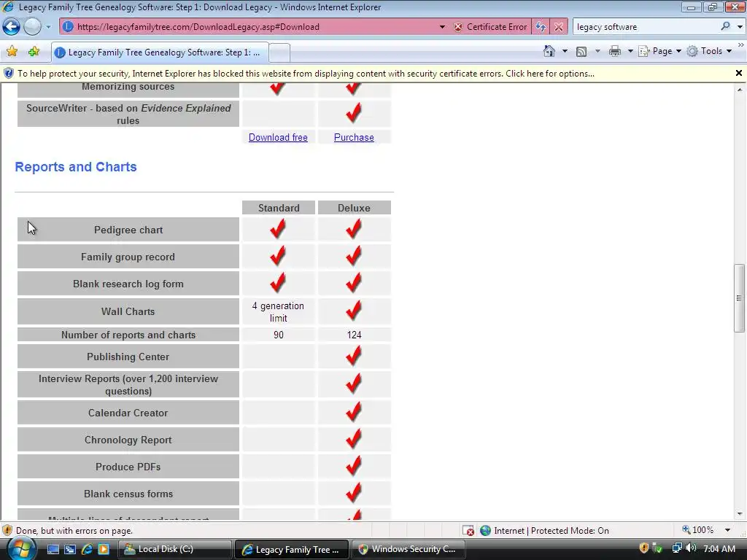Click the '90' reports count cell
Image resolution: width=747 pixels, height=560 pixels.
coord(279,335)
